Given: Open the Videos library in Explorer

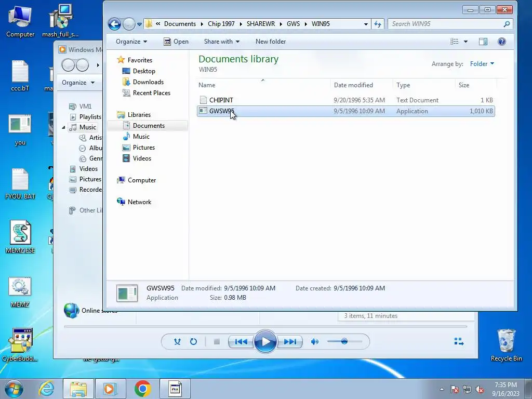Looking at the screenshot, I should [137, 158].
